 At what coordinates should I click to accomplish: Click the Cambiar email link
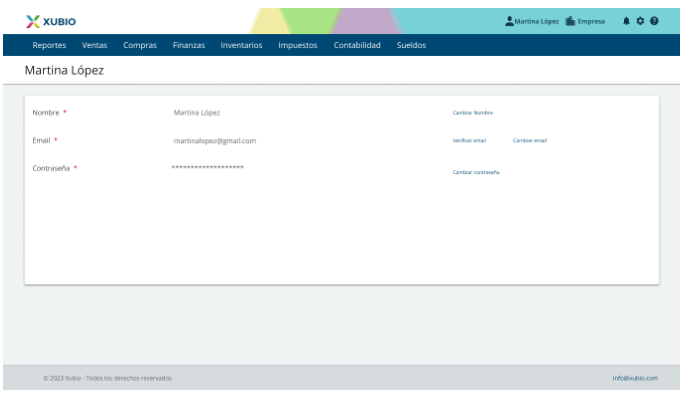530,140
